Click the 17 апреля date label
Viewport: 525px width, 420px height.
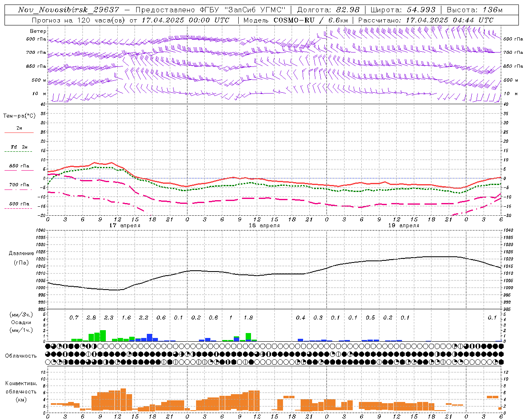(125, 225)
